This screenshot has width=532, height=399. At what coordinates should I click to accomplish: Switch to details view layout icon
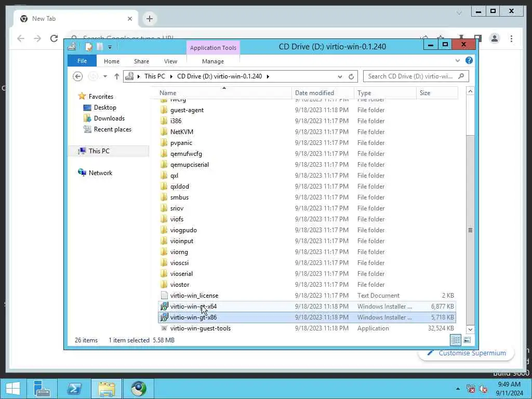pos(456,340)
